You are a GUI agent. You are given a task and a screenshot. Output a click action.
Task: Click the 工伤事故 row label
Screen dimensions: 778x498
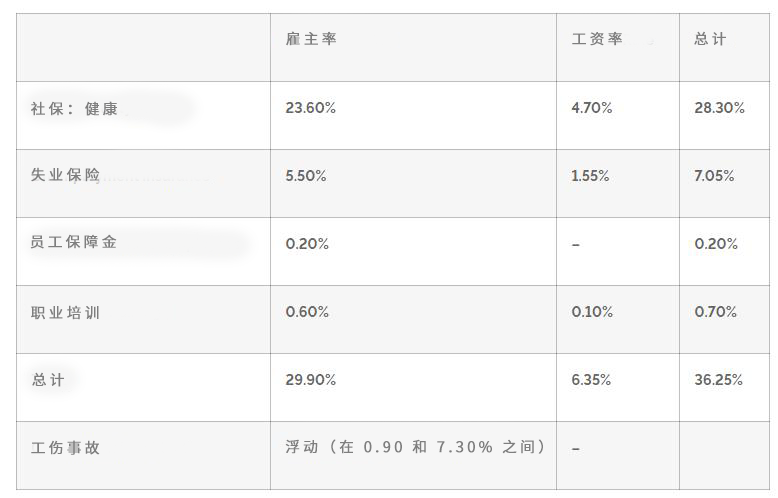(x=66, y=448)
